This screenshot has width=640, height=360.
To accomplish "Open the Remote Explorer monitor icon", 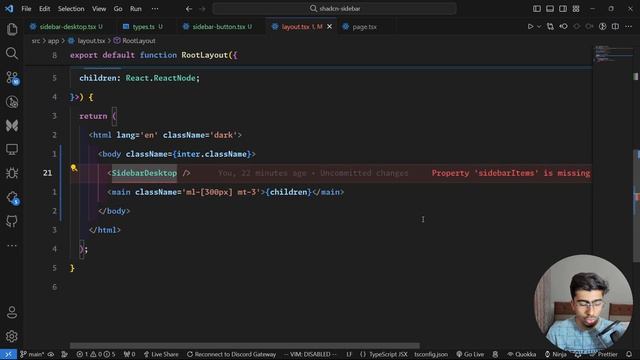I will pyautogui.click(x=12, y=149).
